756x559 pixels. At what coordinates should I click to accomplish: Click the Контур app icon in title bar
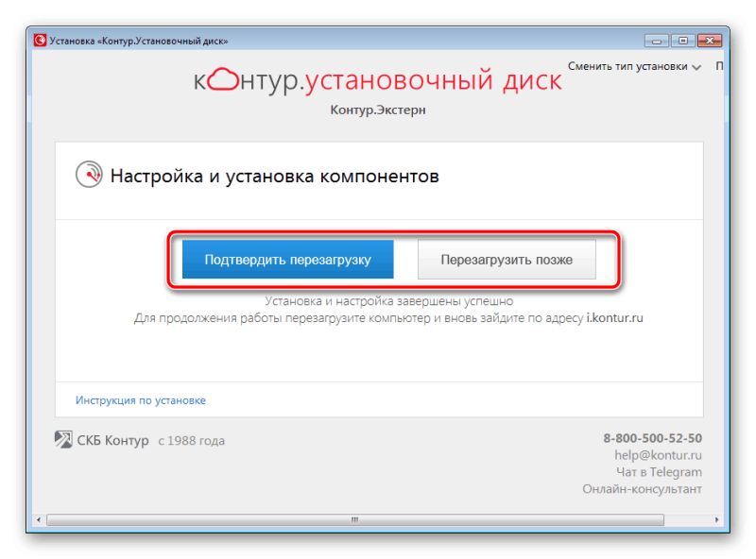tap(40, 41)
